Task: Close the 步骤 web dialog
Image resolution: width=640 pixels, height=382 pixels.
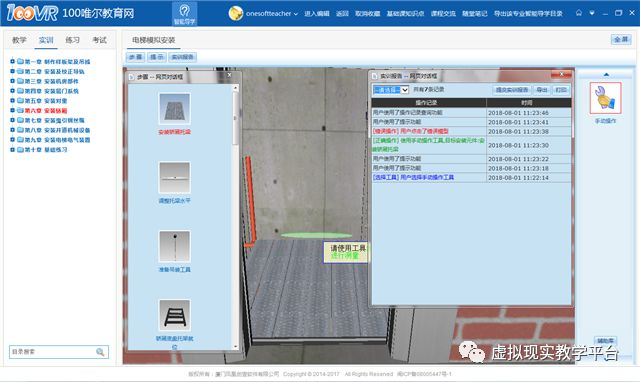Action: [x=229, y=75]
